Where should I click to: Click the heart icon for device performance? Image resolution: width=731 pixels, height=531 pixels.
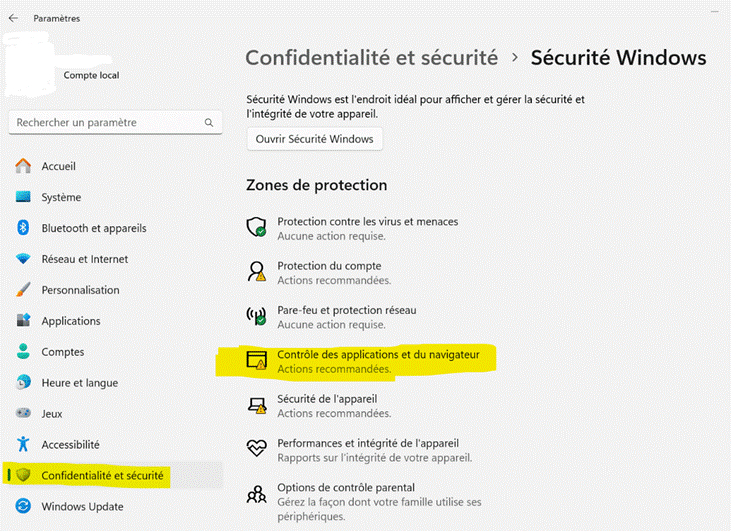[256, 448]
